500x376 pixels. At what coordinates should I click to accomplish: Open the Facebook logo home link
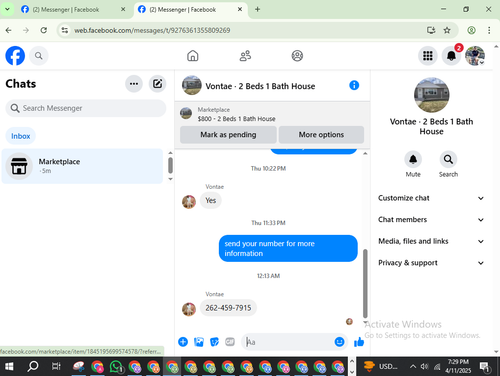pyautogui.click(x=15, y=56)
